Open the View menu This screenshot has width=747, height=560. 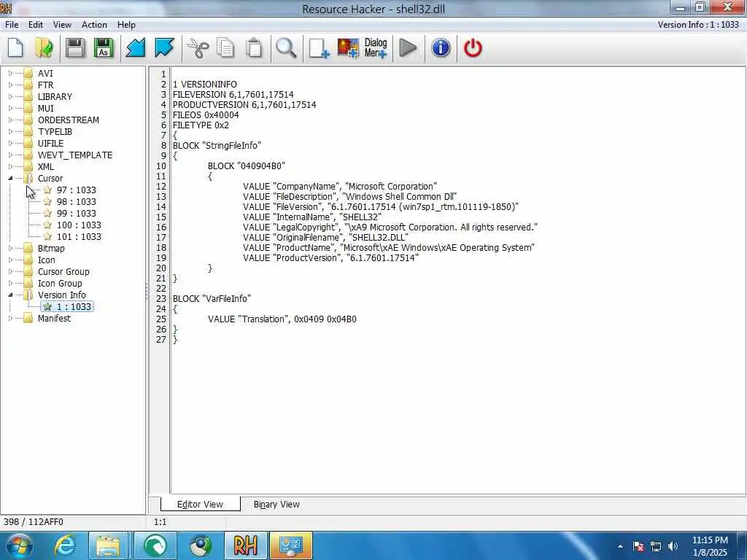62,25
